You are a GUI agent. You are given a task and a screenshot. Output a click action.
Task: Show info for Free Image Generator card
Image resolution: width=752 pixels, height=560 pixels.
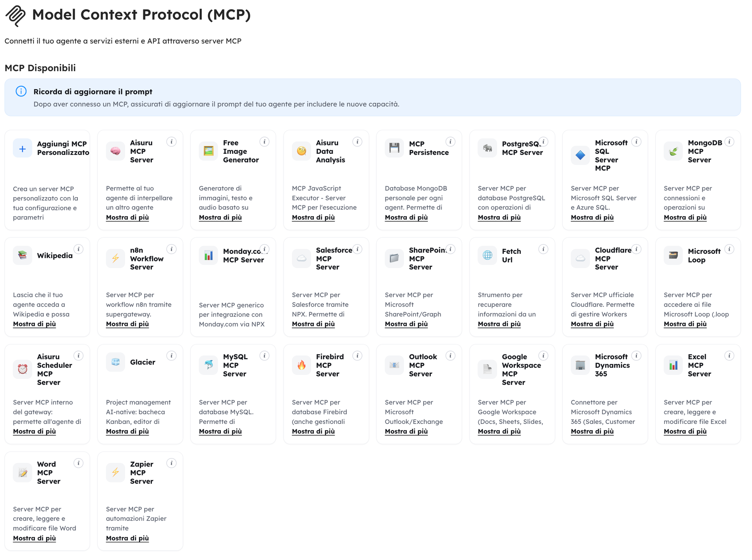(264, 142)
